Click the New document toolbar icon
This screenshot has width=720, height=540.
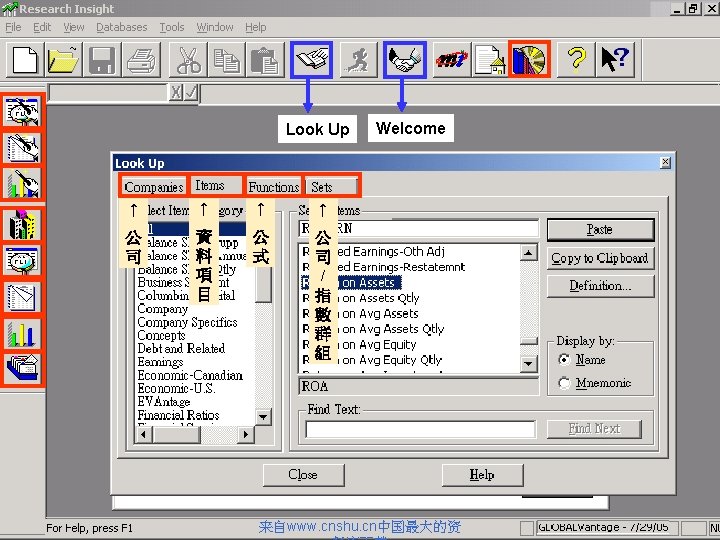pyautogui.click(x=25, y=60)
